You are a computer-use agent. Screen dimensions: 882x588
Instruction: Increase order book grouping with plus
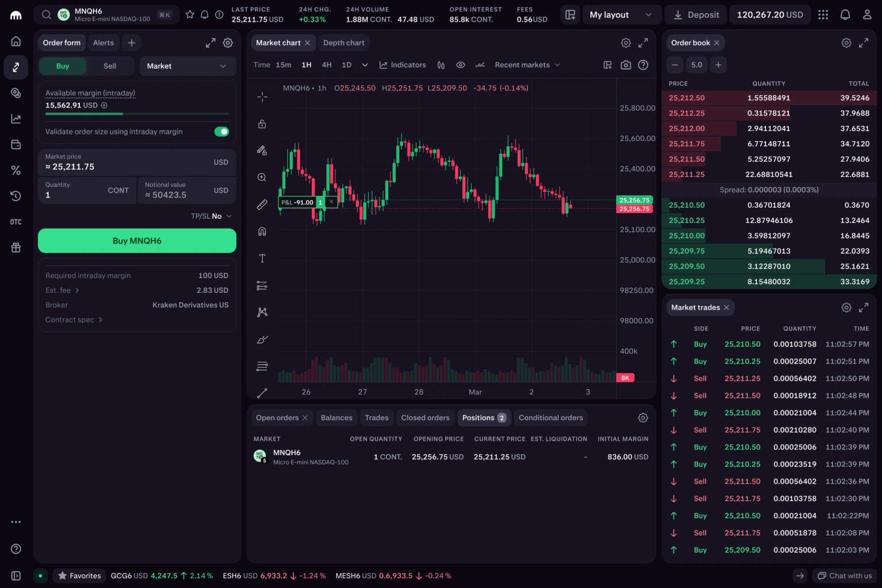(718, 65)
